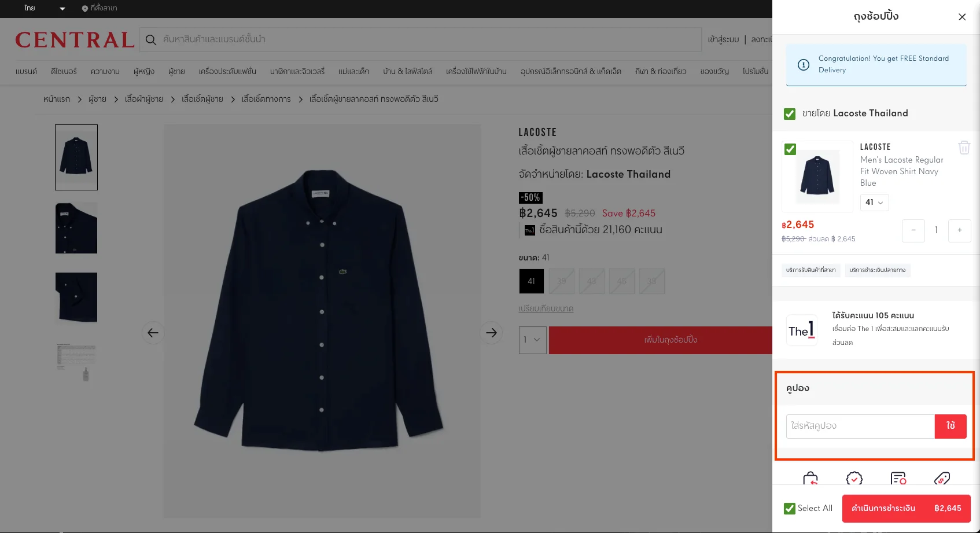Toggle the shirt item checkbox in cart

point(790,149)
